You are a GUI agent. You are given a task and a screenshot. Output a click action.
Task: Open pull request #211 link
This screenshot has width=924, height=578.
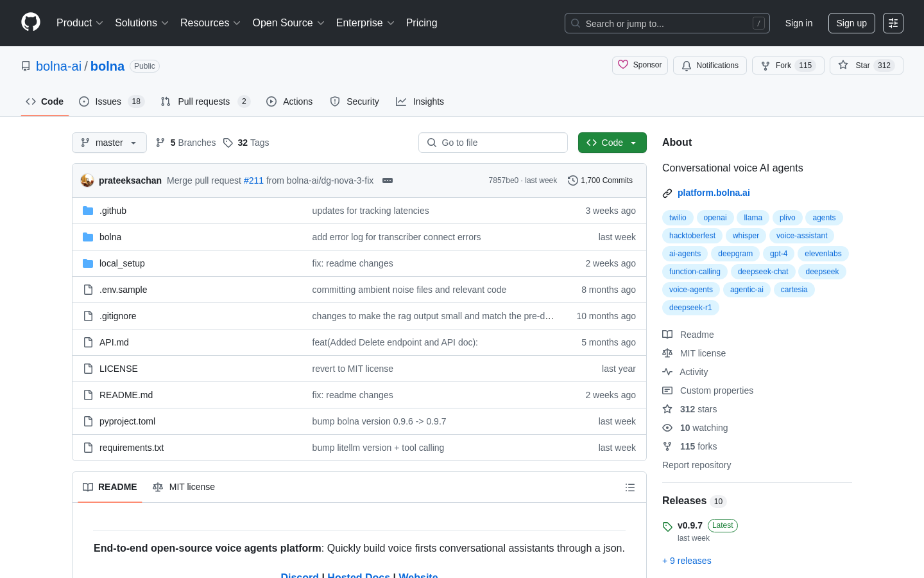(253, 180)
